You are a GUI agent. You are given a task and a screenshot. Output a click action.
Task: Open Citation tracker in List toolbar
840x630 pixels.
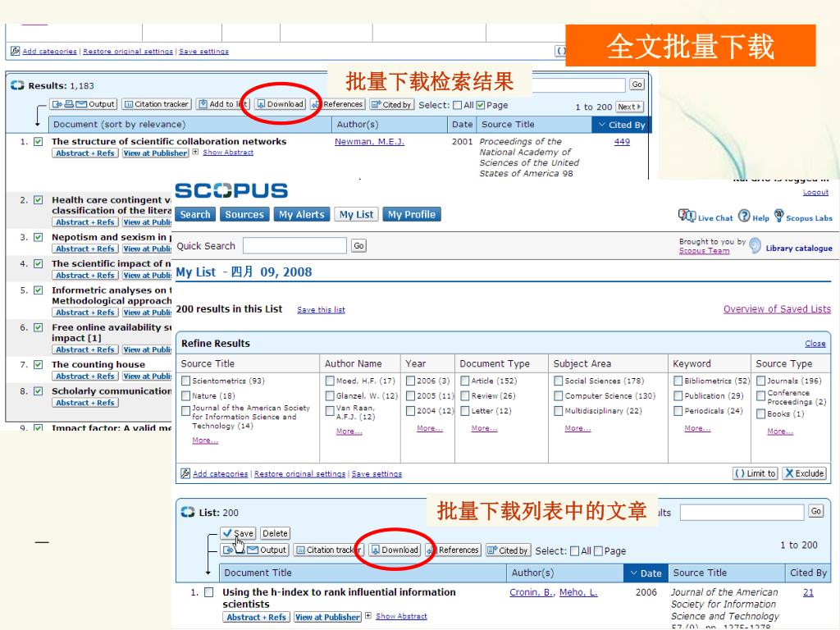click(x=328, y=550)
